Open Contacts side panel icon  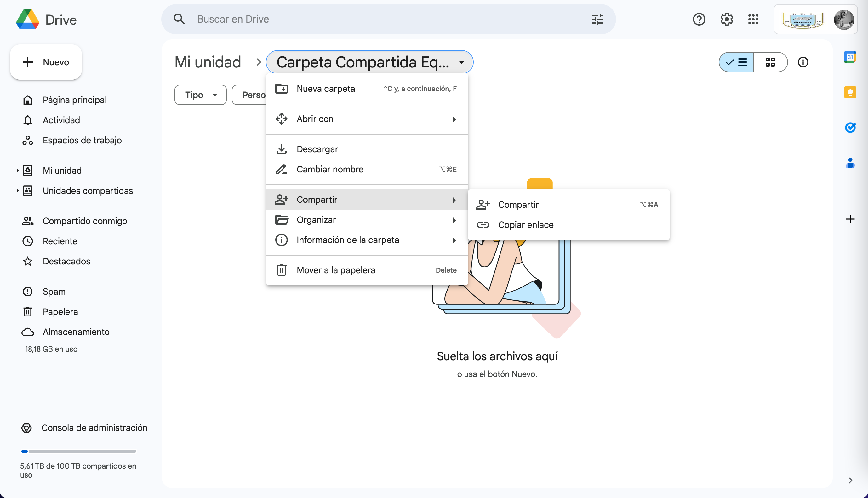coord(850,163)
